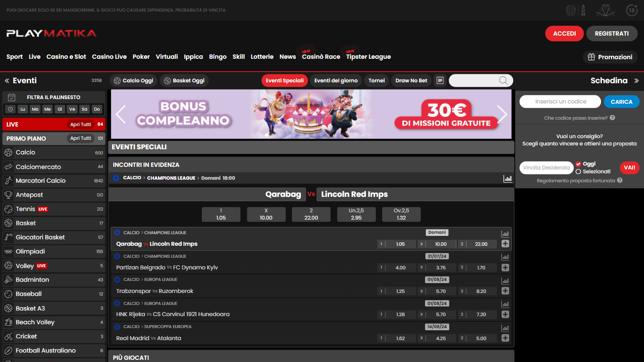The image size is (644, 362).
Task: Go to previous banner slide
Action: point(121,114)
